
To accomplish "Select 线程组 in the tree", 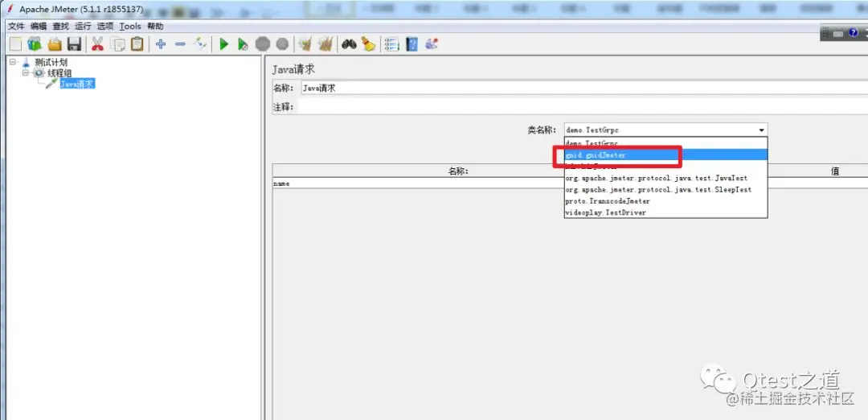I will pyautogui.click(x=59, y=73).
